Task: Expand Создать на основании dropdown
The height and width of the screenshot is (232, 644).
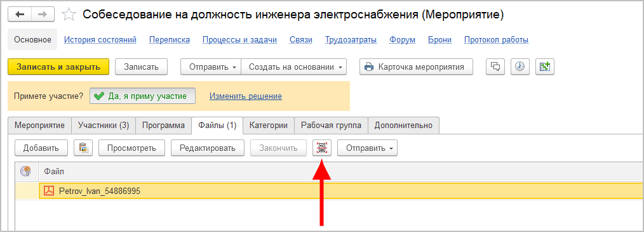Action: [x=294, y=67]
